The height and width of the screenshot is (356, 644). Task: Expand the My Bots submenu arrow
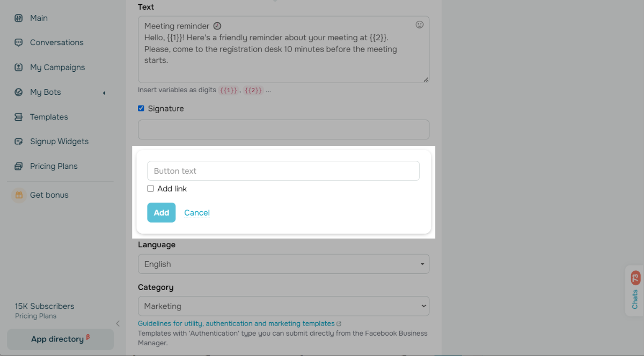tap(104, 93)
